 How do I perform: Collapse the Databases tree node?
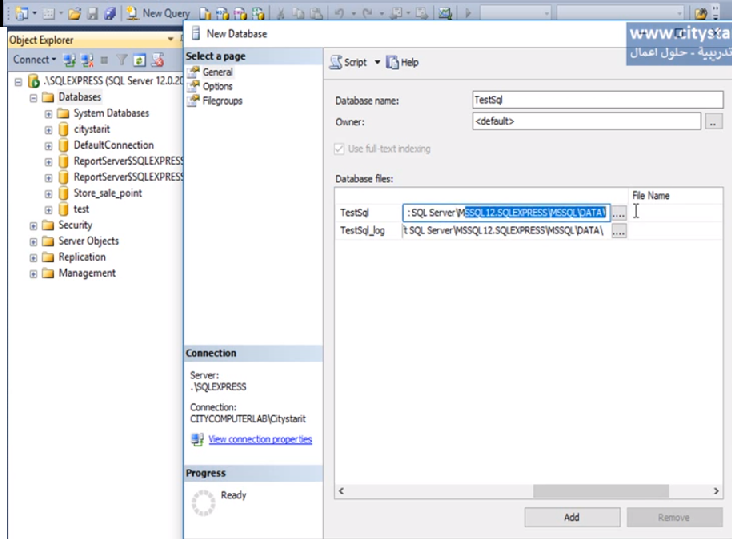click(x=34, y=98)
